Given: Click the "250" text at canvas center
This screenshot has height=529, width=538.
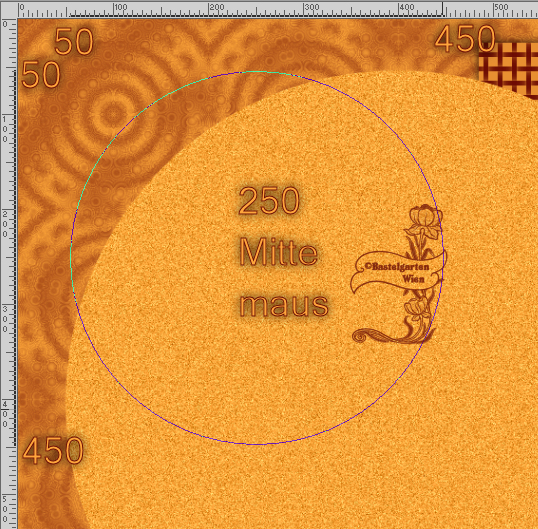Looking at the screenshot, I should click(269, 201).
